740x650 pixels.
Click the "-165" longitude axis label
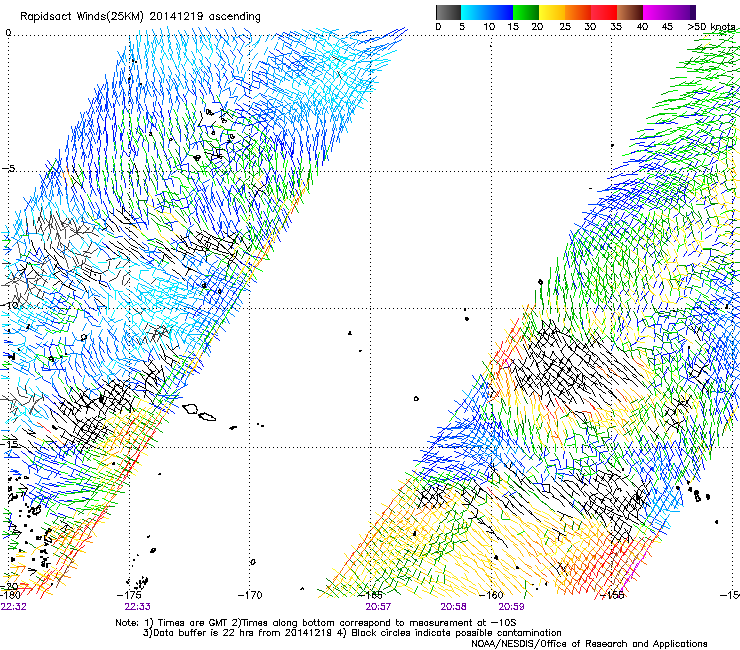click(371, 595)
